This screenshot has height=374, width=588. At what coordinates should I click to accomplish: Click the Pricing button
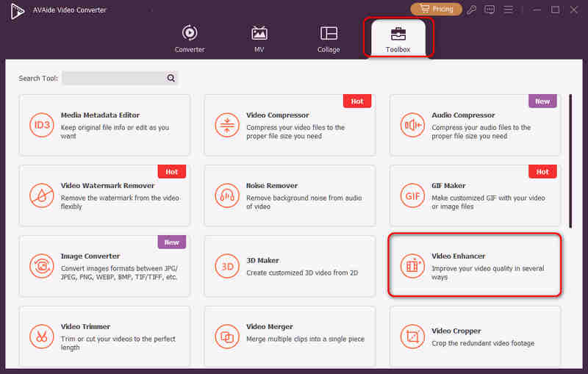coord(436,9)
